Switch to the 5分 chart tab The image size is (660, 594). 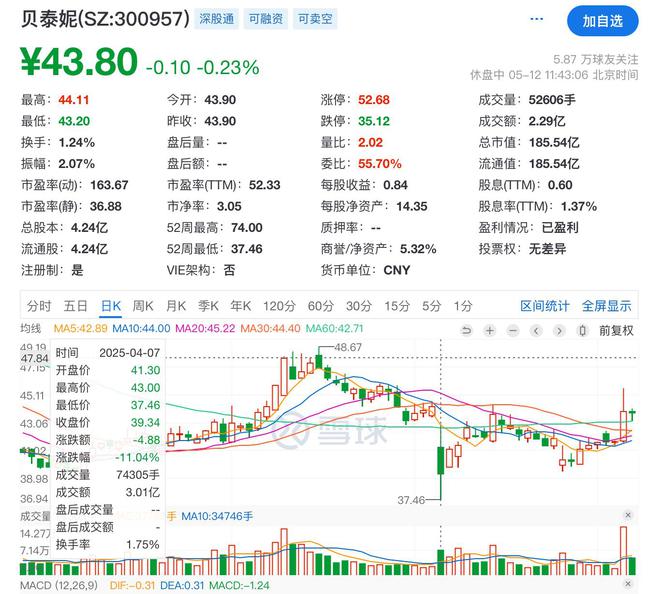(431, 306)
